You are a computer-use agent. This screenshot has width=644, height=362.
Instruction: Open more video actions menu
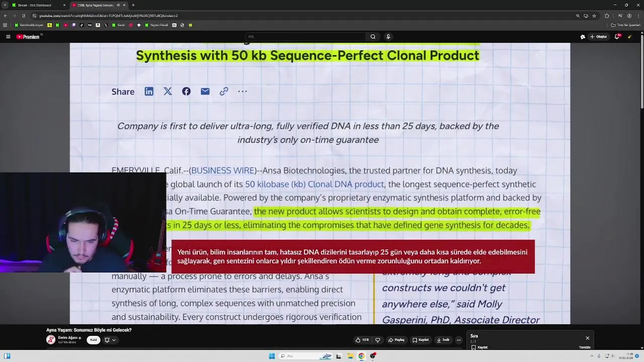458,340
